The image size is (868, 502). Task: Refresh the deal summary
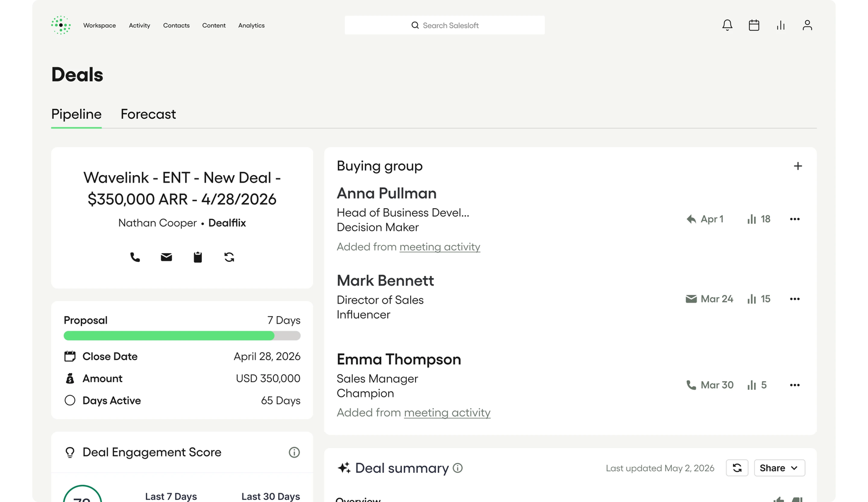coord(737,468)
